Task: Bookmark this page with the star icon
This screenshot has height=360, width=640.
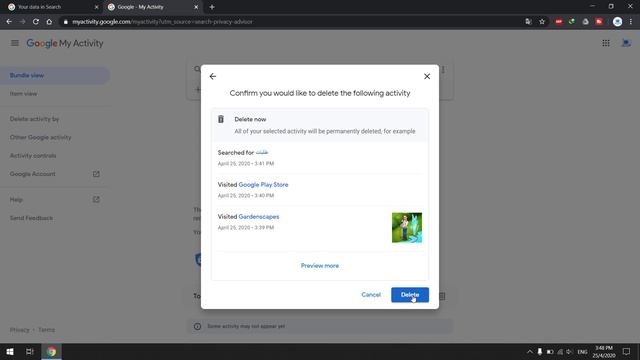Action: pyautogui.click(x=542, y=22)
